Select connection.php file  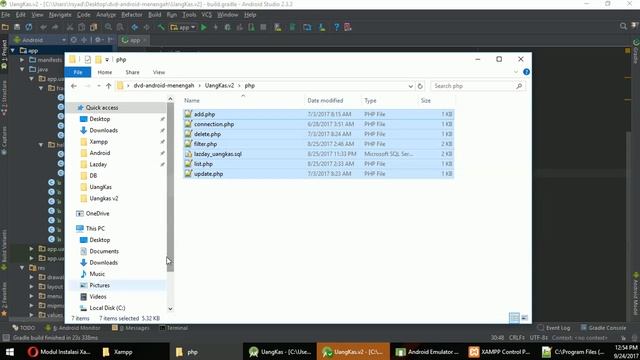tap(318, 124)
